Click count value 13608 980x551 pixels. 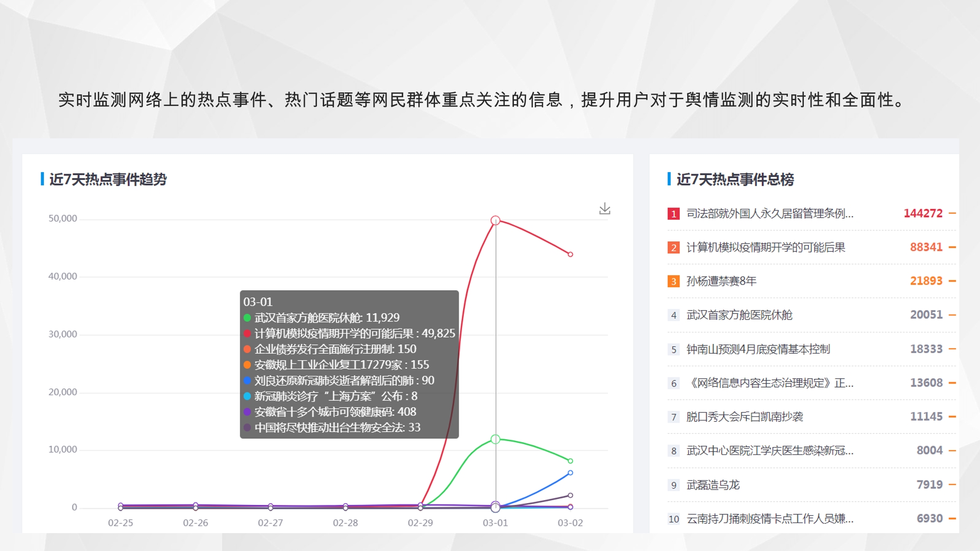click(x=926, y=383)
